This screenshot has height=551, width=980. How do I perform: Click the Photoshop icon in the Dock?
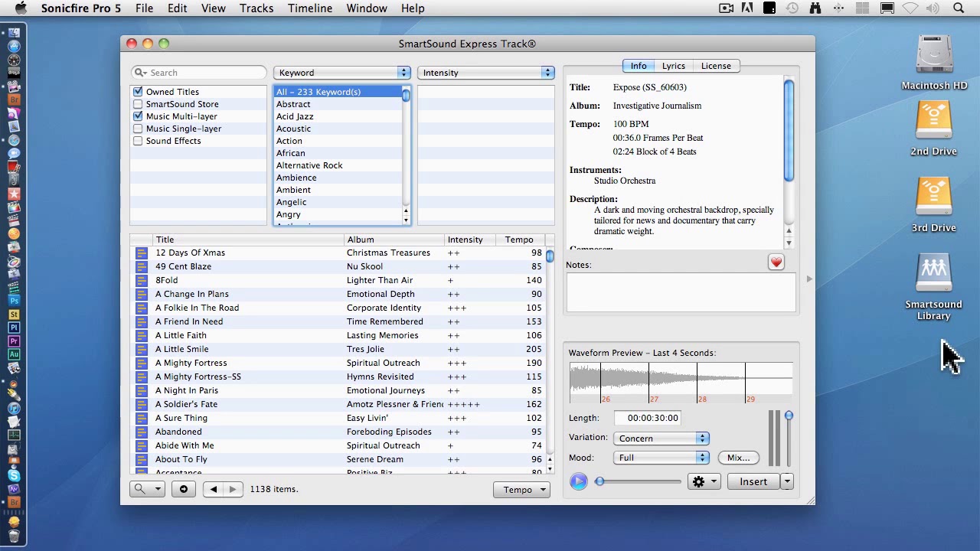(x=14, y=301)
